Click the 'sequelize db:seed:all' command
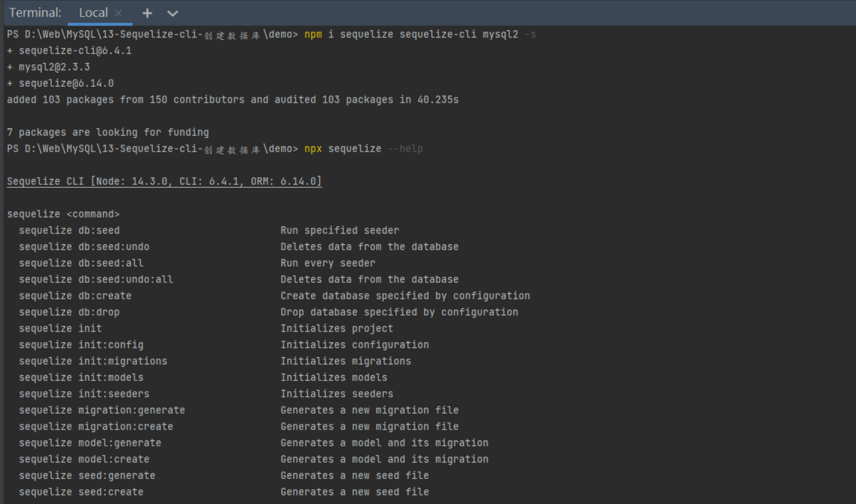This screenshot has height=504, width=856. tap(81, 263)
